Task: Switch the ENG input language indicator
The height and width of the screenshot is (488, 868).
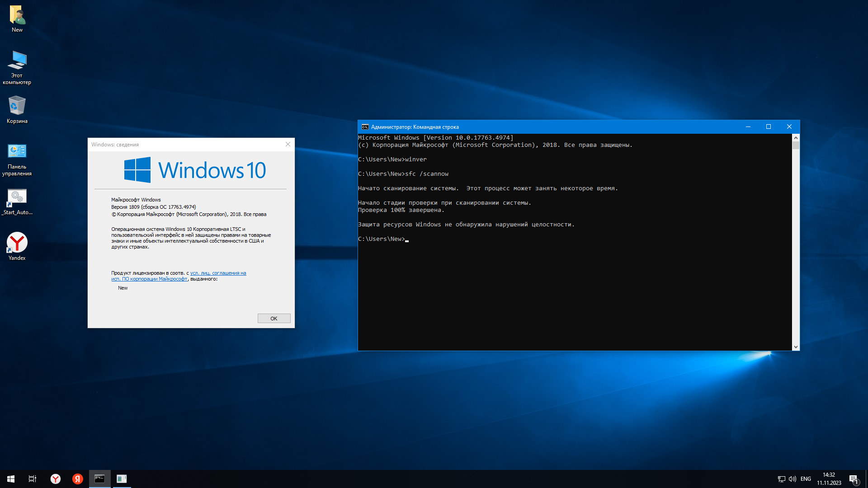Action: (x=806, y=479)
